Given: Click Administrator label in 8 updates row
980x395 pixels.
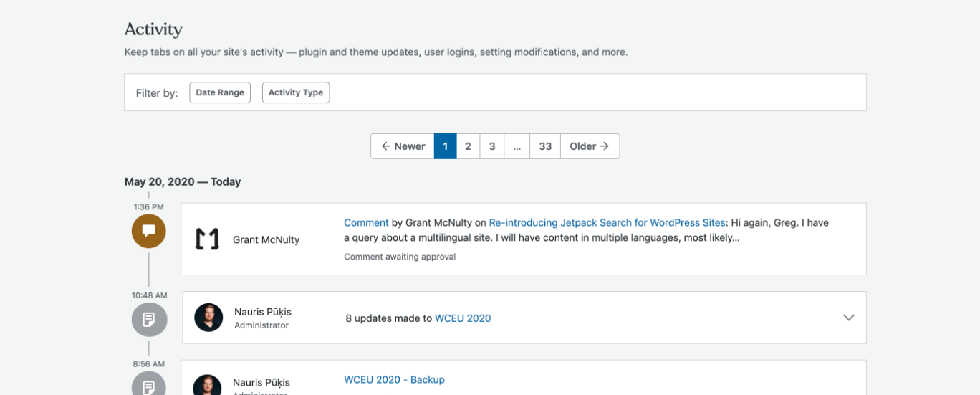Looking at the screenshot, I should pyautogui.click(x=261, y=325).
